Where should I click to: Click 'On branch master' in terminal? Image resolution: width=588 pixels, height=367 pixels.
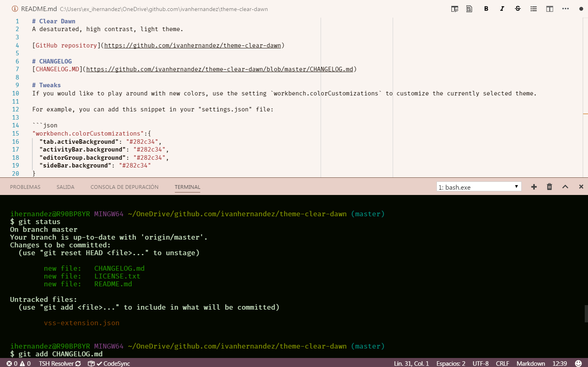44,229
